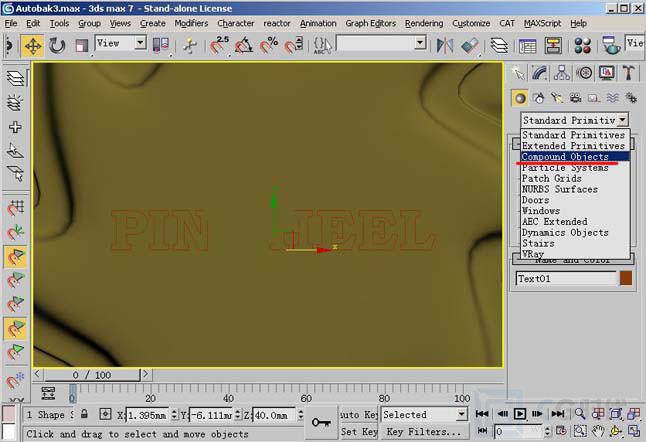Image resolution: width=646 pixels, height=442 pixels.
Task: Open the Selected key filter dropdown
Action: (424, 414)
